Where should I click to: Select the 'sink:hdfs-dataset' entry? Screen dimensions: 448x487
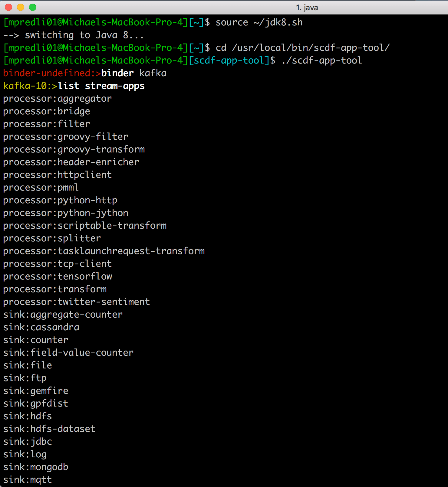tap(49, 429)
